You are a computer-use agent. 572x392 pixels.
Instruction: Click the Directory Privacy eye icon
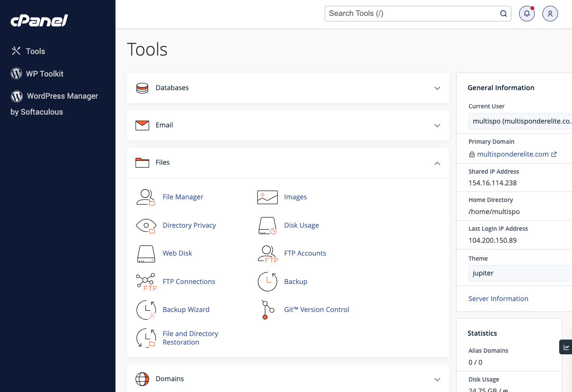[x=146, y=226]
